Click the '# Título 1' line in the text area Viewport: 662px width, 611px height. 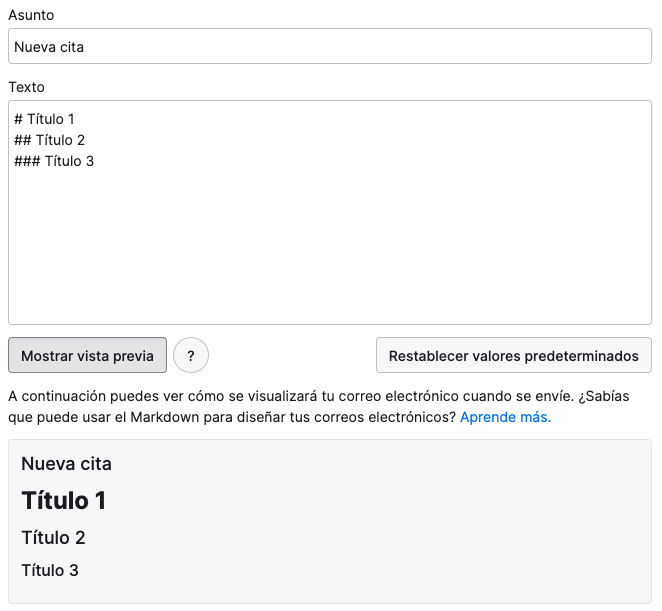tap(44, 119)
